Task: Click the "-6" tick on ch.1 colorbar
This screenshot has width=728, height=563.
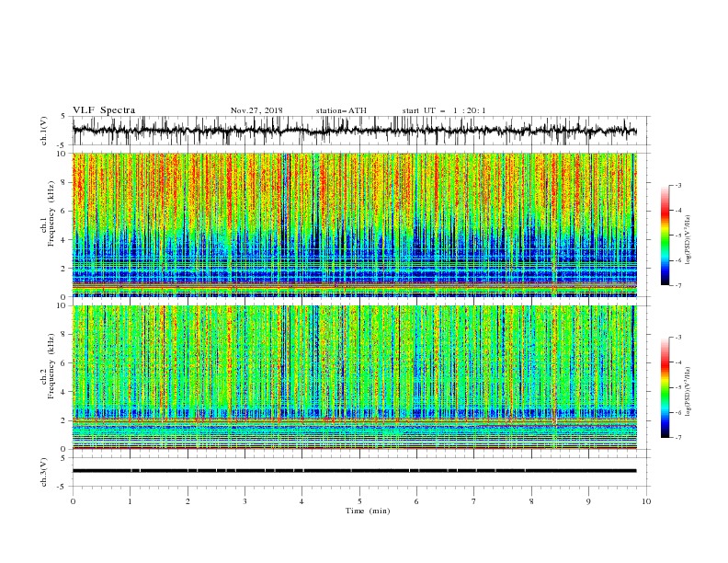Action: coord(678,260)
